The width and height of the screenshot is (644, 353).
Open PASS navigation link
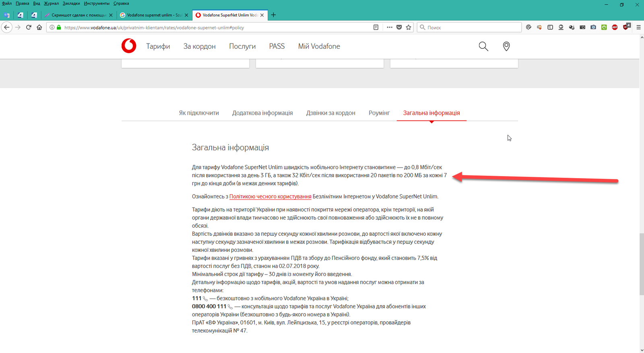277,46
